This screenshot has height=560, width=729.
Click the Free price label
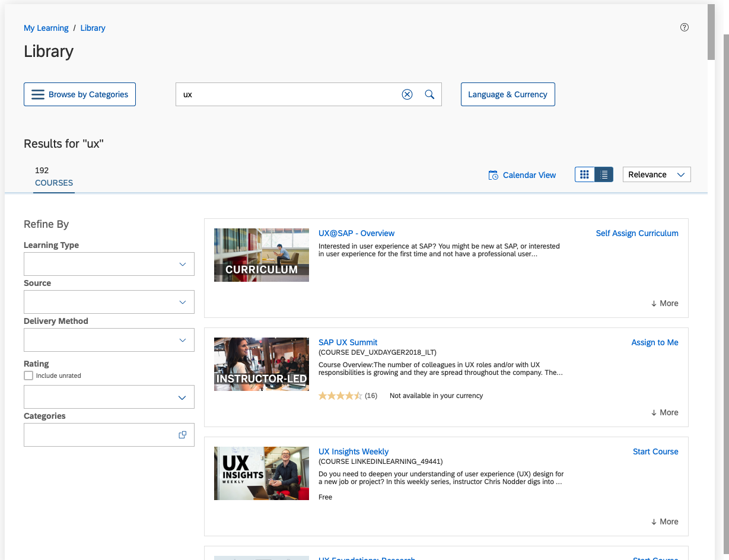click(x=325, y=497)
